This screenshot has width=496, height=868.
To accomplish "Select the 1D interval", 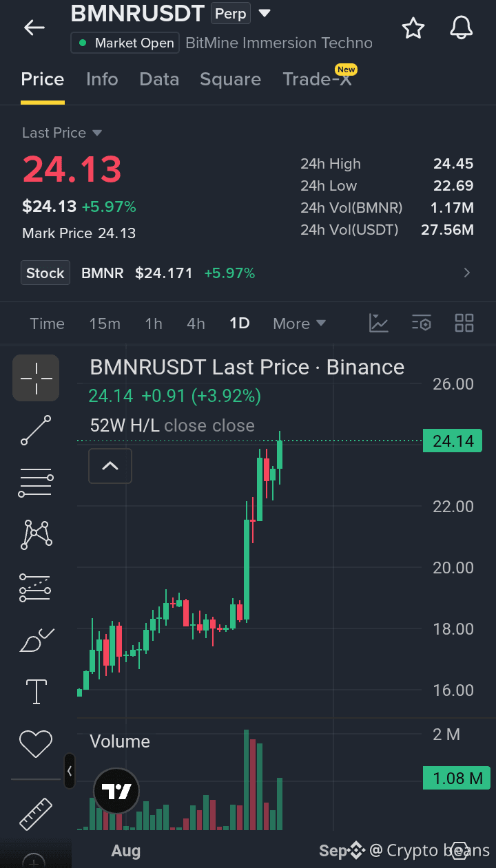I will pos(240,324).
